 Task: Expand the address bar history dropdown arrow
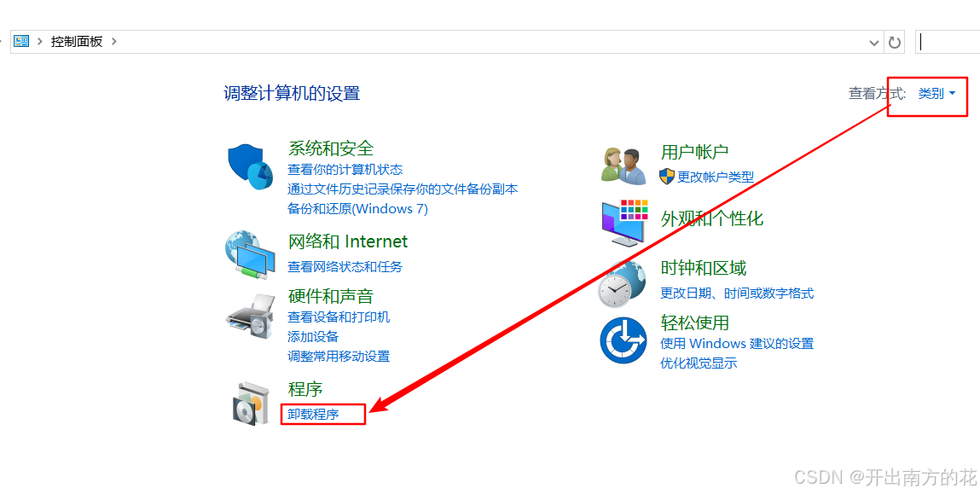(x=873, y=43)
